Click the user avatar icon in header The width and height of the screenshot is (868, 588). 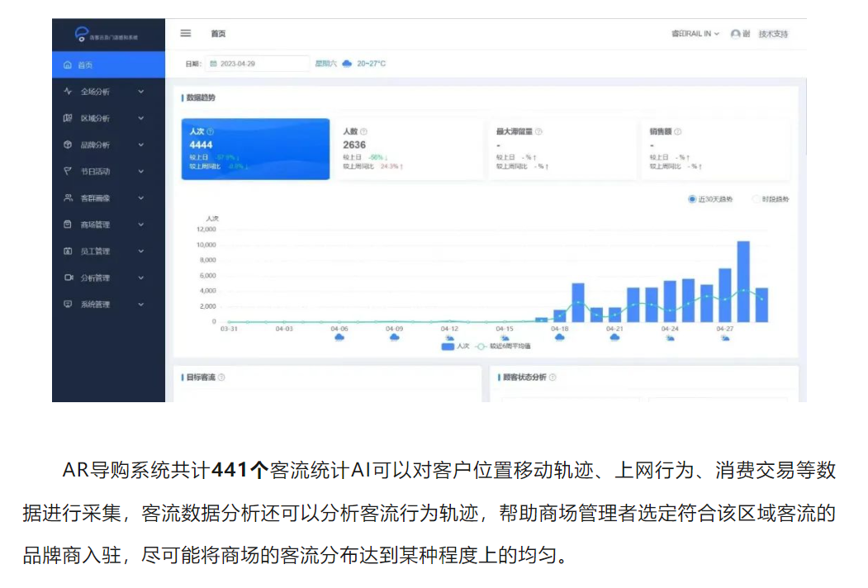tap(735, 34)
